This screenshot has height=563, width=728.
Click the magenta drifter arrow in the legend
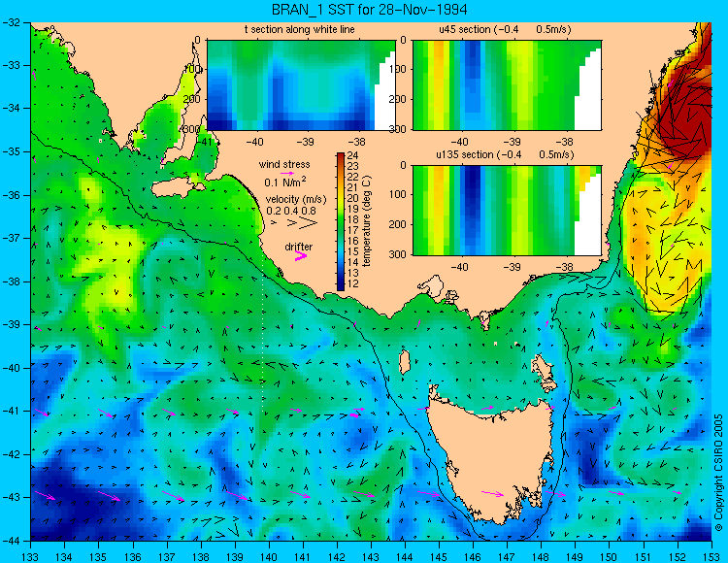(301, 255)
